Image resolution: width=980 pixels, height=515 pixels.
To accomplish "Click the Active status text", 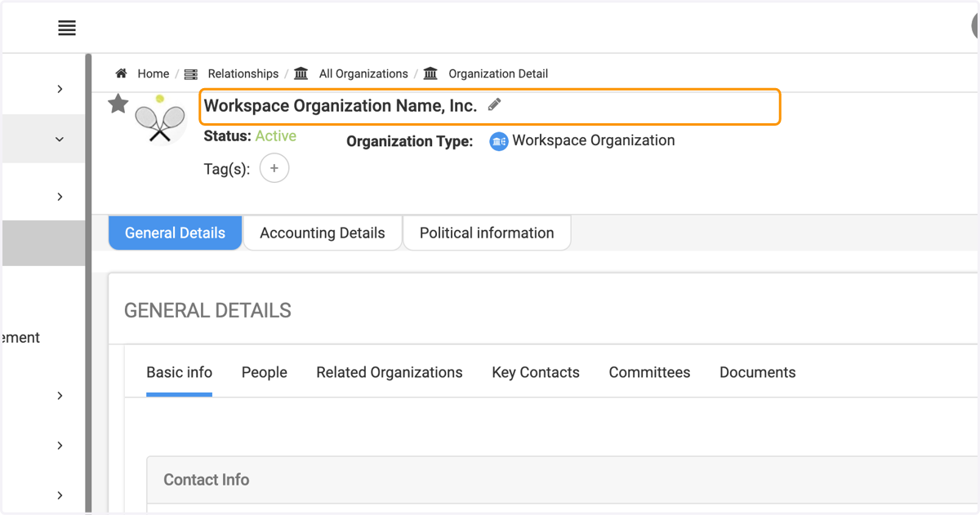I will pos(276,136).
